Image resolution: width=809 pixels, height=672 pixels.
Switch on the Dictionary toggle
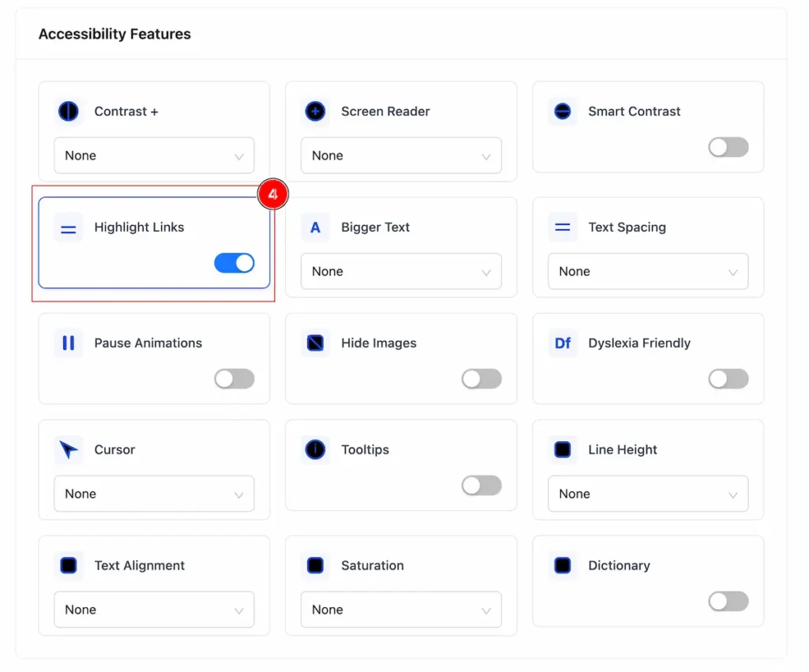728,602
